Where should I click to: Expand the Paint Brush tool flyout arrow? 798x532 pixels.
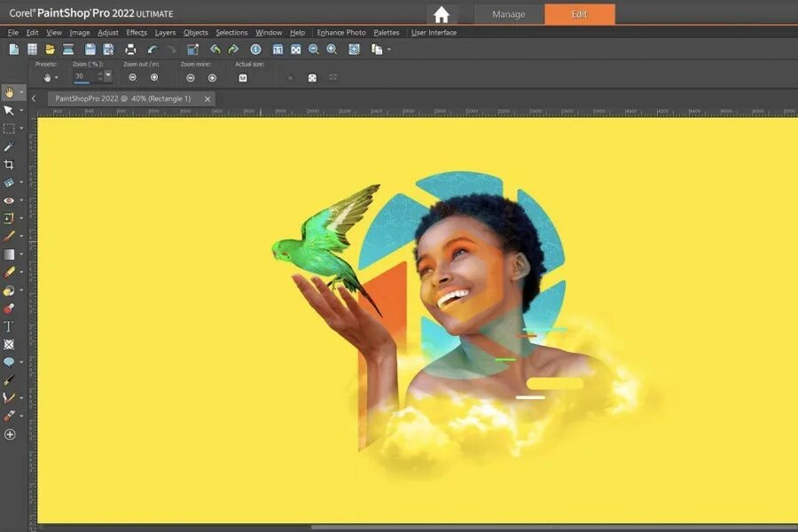pos(21,236)
